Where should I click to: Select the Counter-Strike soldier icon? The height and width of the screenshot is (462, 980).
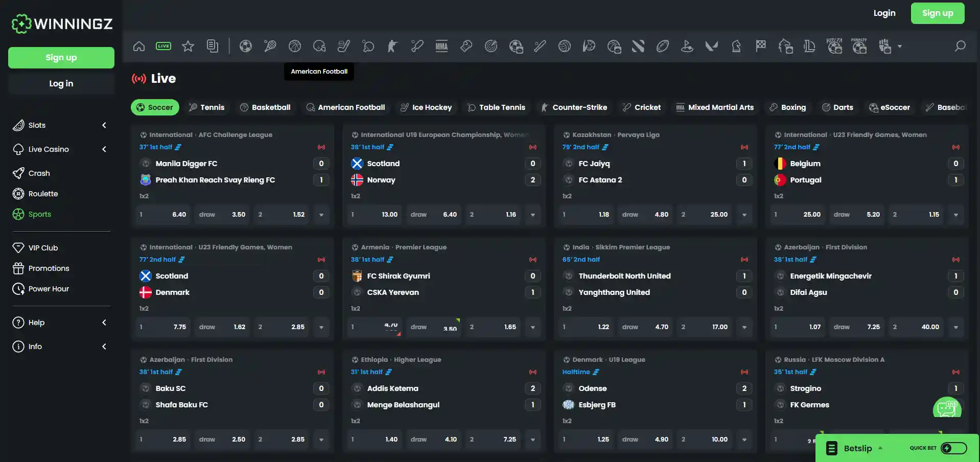392,47
